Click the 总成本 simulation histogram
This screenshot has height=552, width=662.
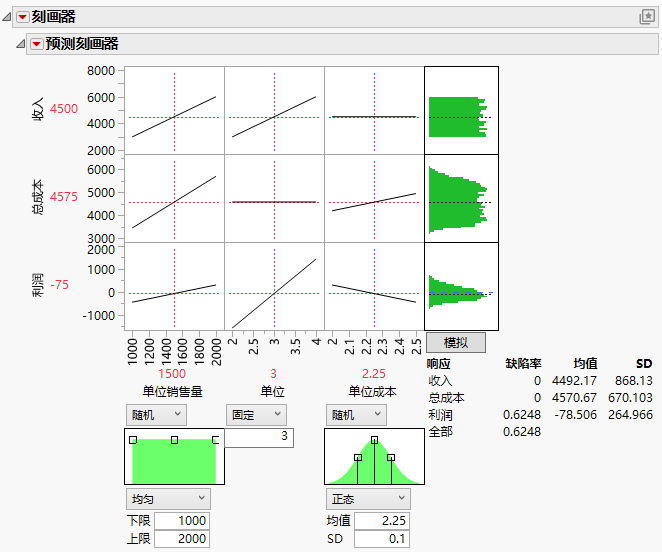pos(461,198)
